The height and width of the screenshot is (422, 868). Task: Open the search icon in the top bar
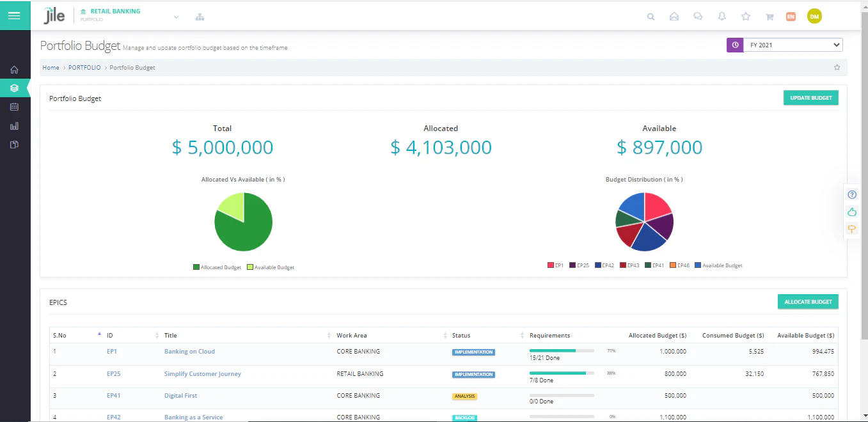click(x=651, y=17)
